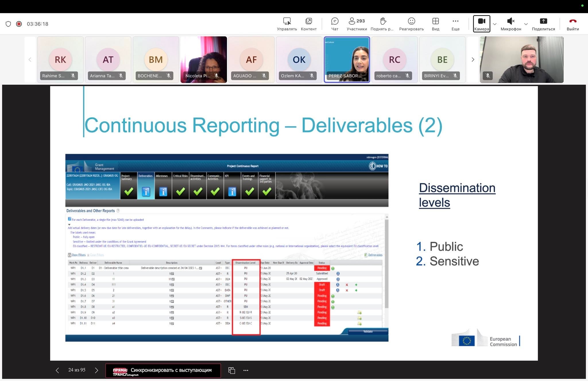Image resolution: width=588 pixels, height=381 pixels.
Task: Expand the camera options dropdown arrow
Action: 495,24
